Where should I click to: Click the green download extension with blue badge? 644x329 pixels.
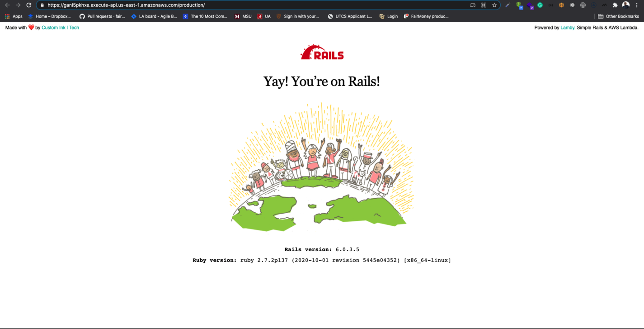coord(518,5)
